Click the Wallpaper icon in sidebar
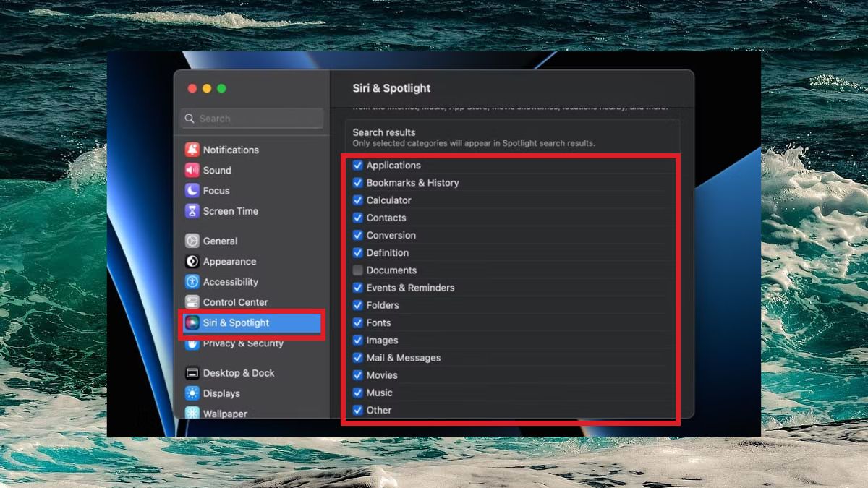868x488 pixels. click(x=192, y=413)
